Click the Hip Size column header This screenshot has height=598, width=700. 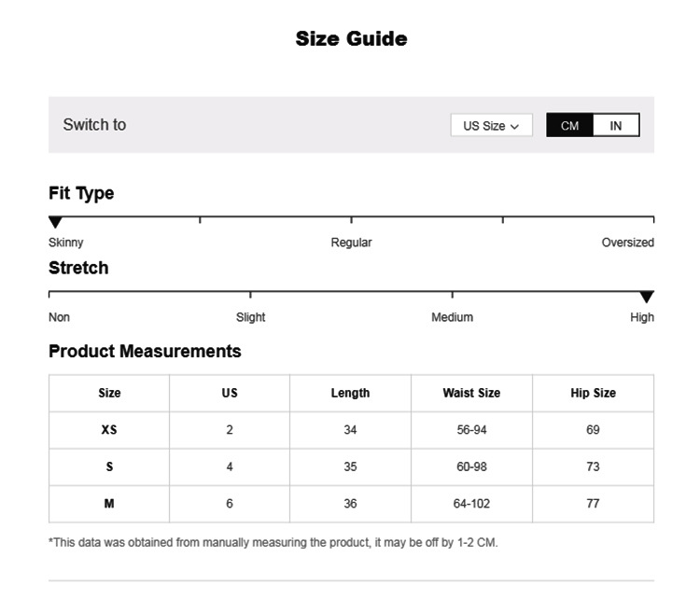[593, 393]
